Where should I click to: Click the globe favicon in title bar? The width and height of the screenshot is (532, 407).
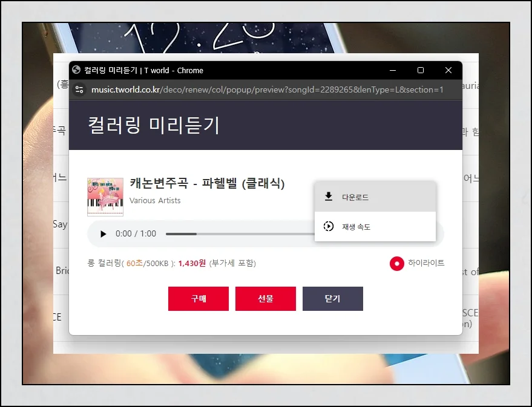pos(76,70)
